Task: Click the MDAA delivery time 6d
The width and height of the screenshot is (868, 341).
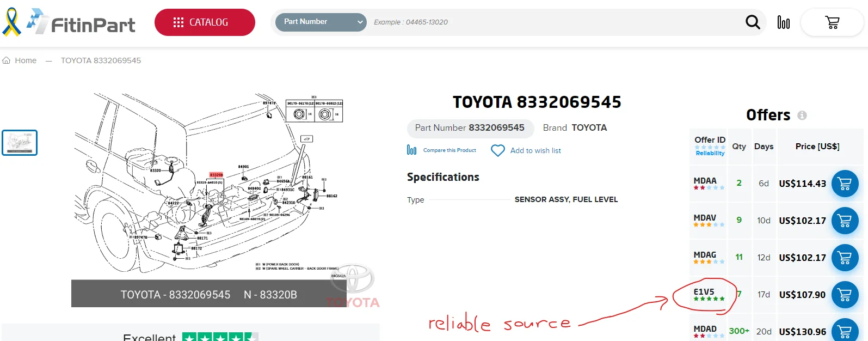Action: tap(764, 184)
